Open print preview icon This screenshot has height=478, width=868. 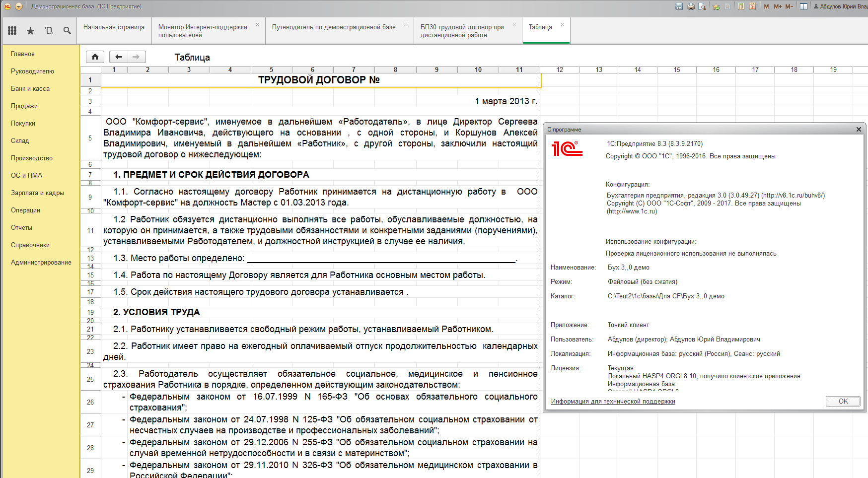click(702, 6)
